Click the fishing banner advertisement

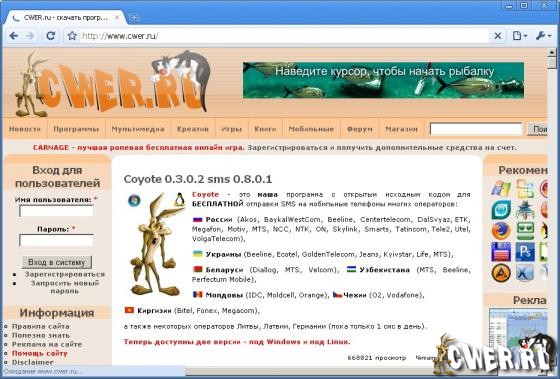383,80
